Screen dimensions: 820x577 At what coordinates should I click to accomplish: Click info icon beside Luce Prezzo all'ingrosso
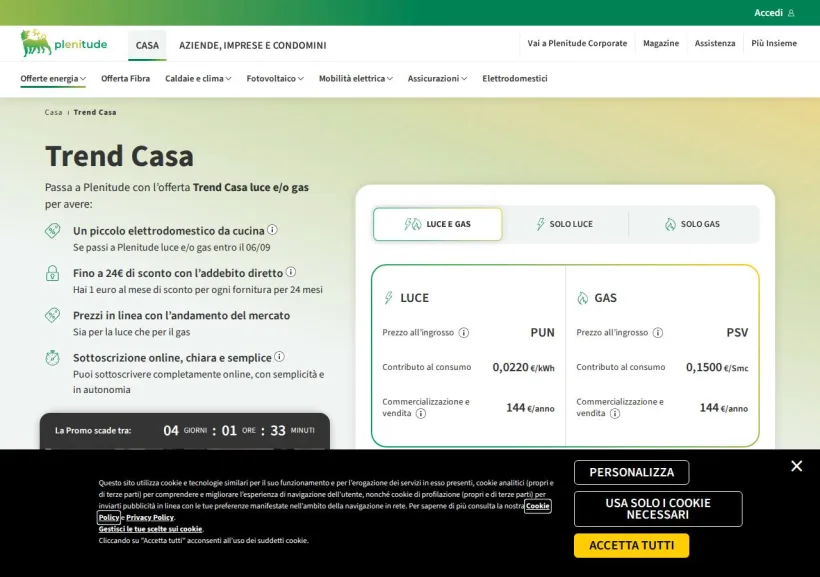(x=463, y=333)
